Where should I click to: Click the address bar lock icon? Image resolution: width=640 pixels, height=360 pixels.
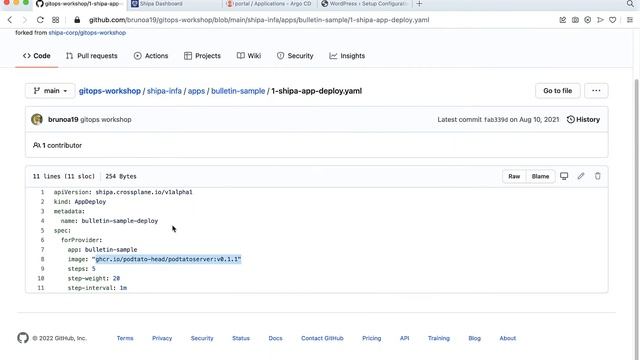pos(77,20)
